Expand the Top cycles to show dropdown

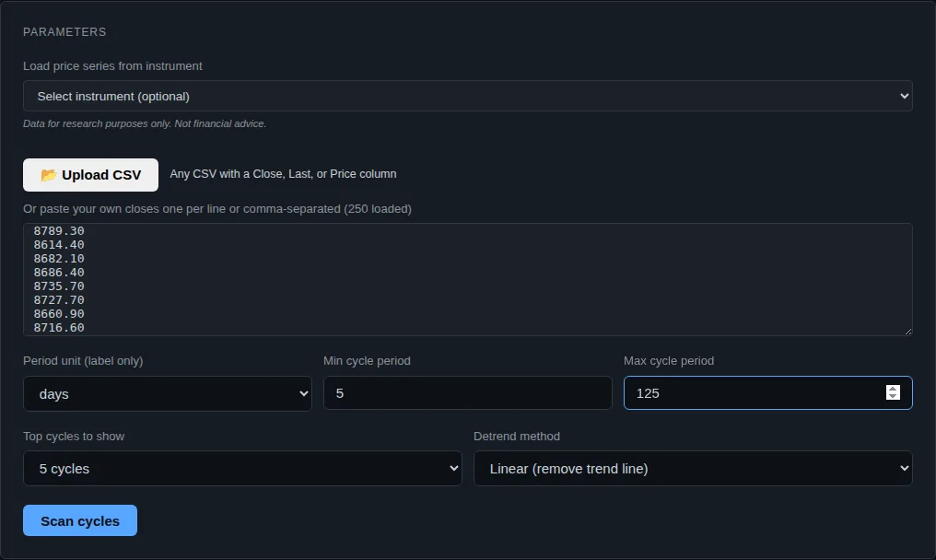click(242, 469)
